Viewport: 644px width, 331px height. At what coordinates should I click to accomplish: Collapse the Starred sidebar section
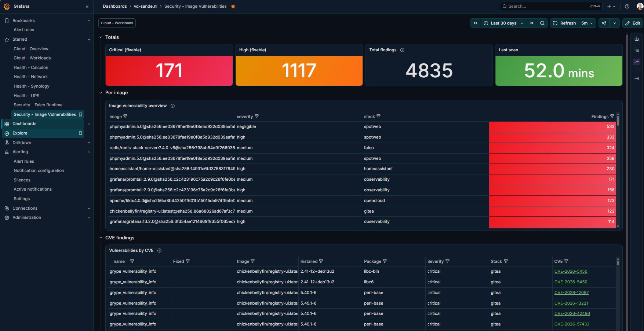coord(89,39)
